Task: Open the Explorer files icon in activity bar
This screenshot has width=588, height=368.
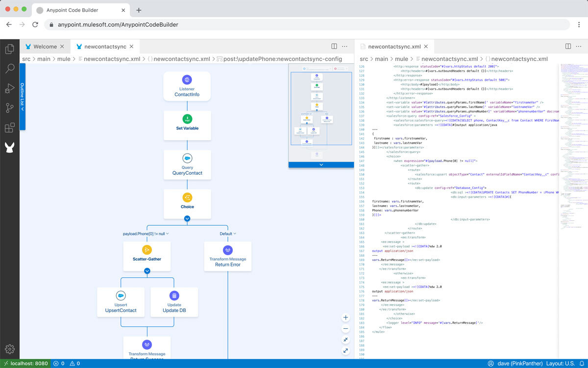Action: coord(9,49)
